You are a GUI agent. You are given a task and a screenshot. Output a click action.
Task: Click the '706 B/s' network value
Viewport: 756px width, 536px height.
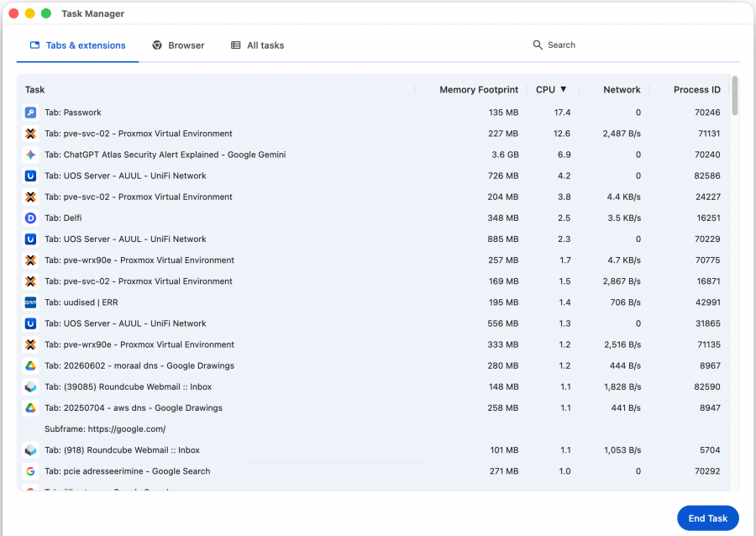[625, 302]
